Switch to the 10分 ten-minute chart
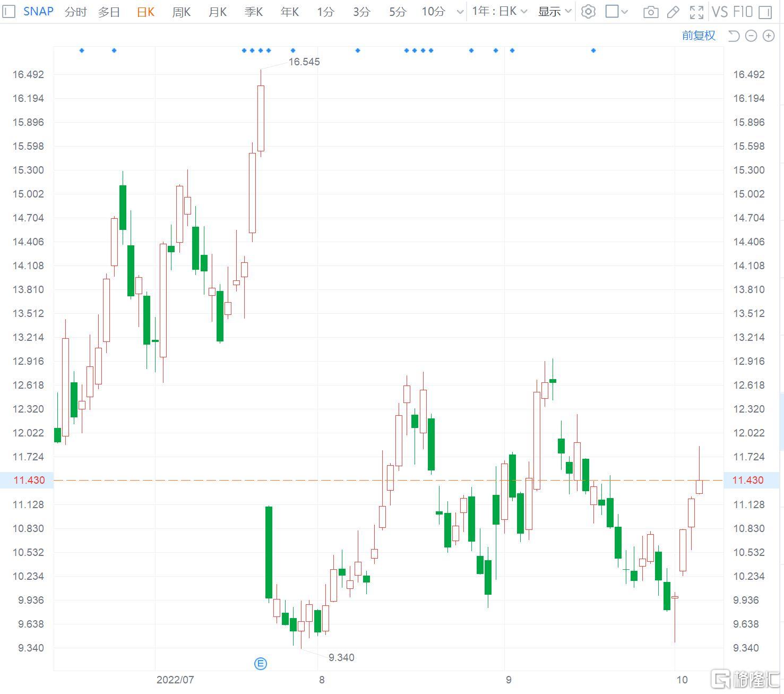Screen dimensions: 784x694 pyautogui.click(x=433, y=12)
